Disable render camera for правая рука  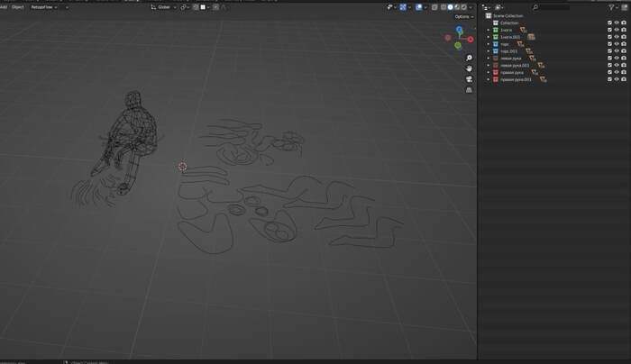point(624,72)
